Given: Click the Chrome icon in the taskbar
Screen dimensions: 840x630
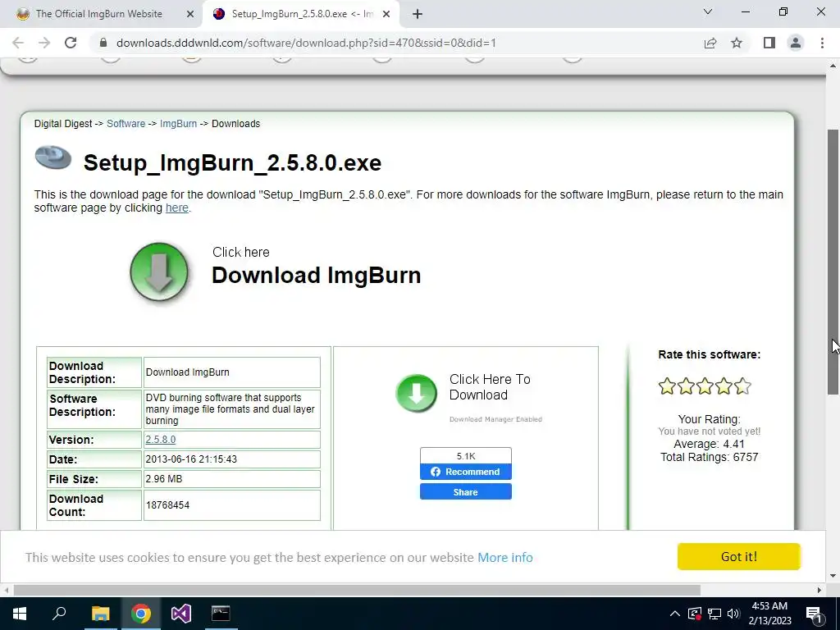Looking at the screenshot, I should click(x=141, y=614).
